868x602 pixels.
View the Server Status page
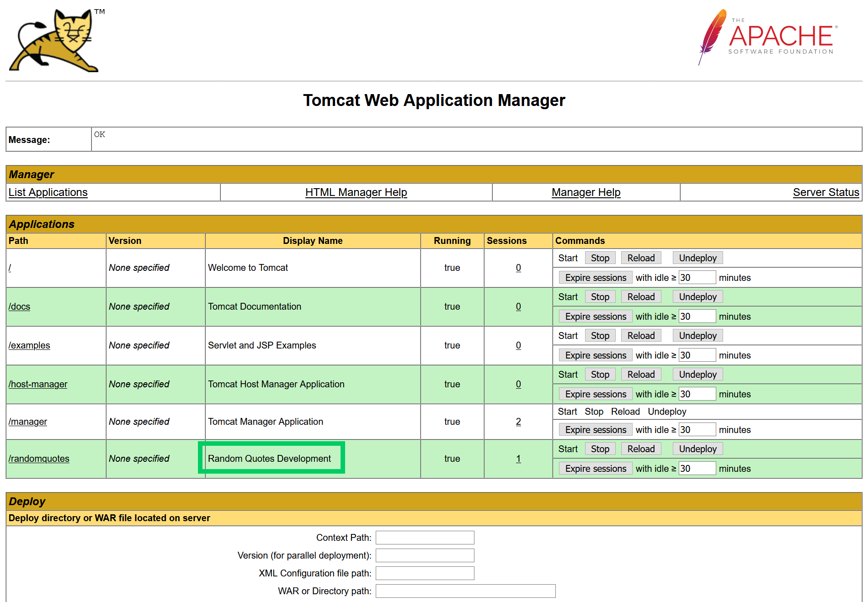pyautogui.click(x=825, y=192)
